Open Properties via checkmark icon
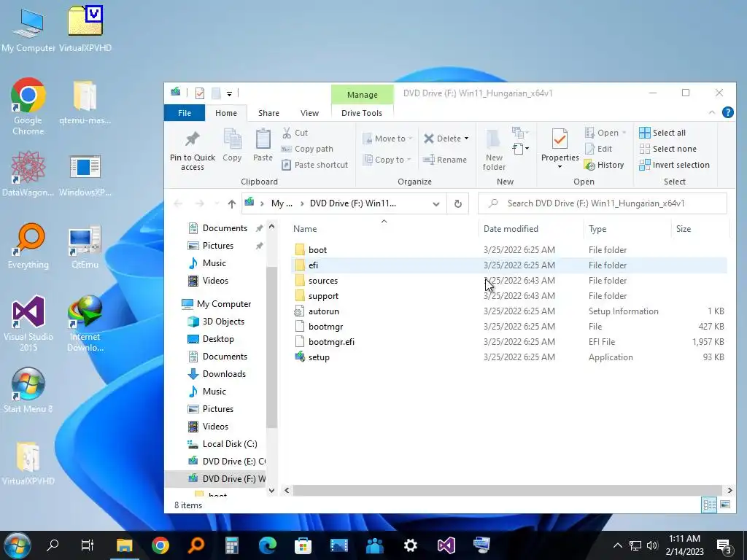This screenshot has width=747, height=560. point(560,139)
